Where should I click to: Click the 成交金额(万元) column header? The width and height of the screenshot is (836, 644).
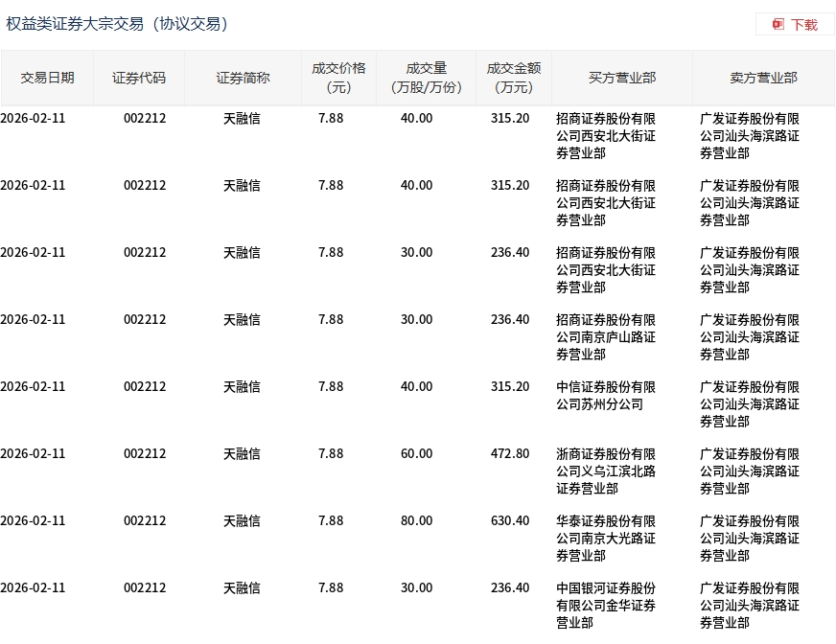[x=514, y=78]
